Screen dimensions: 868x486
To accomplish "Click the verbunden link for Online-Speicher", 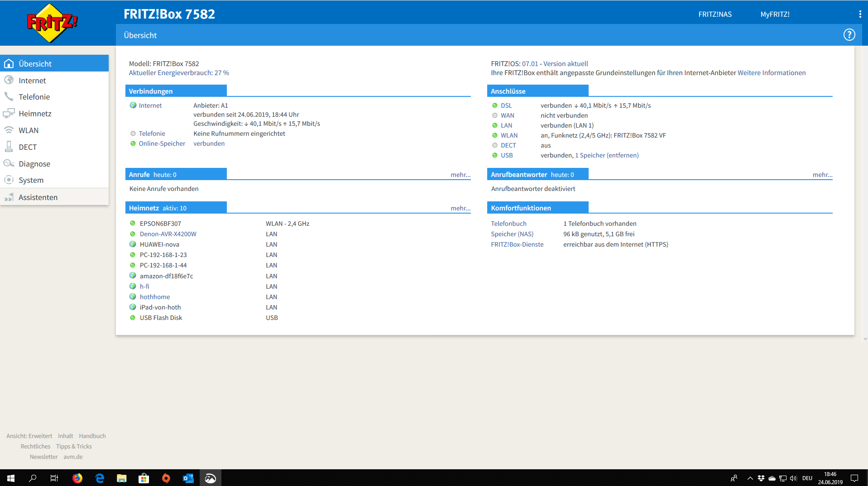I will point(209,143).
